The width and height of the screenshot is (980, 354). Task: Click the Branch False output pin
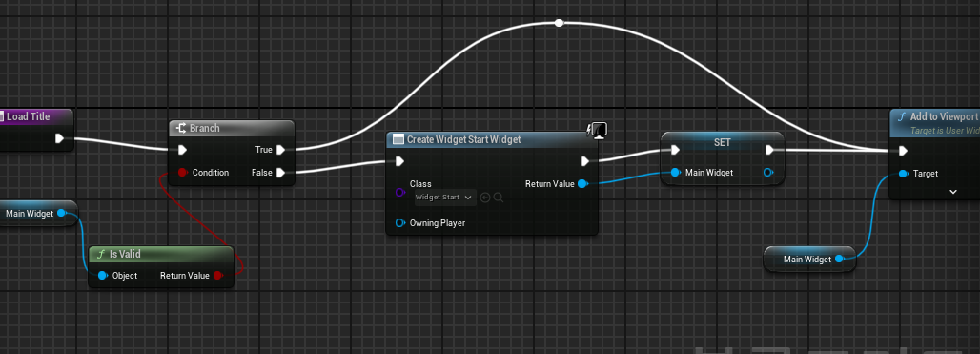tap(280, 172)
